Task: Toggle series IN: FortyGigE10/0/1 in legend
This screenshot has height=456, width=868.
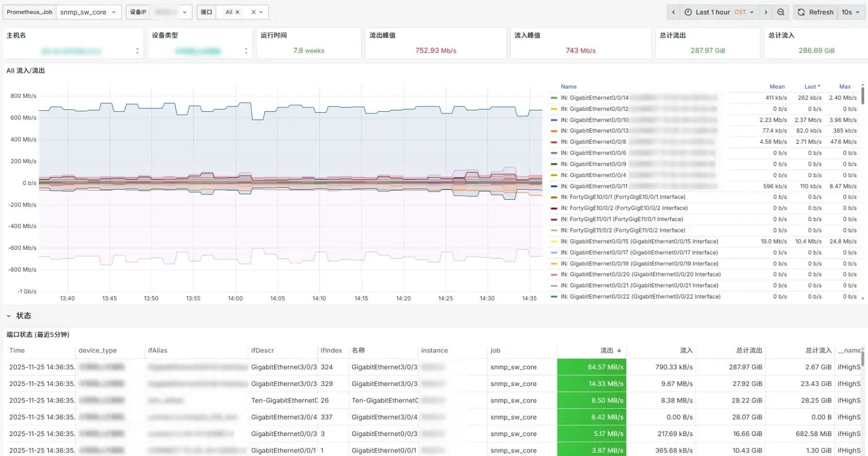Action: [x=623, y=197]
